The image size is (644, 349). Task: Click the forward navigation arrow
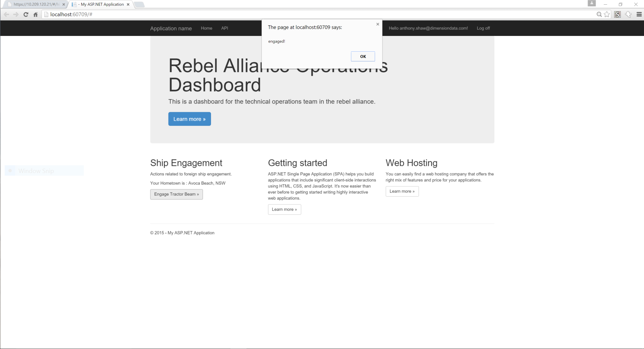[x=16, y=14]
